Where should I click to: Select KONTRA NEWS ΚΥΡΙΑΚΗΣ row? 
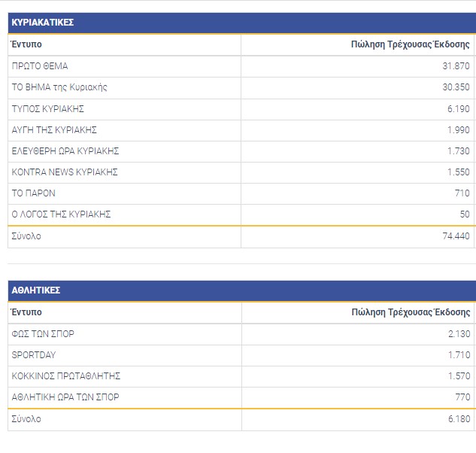(65, 172)
